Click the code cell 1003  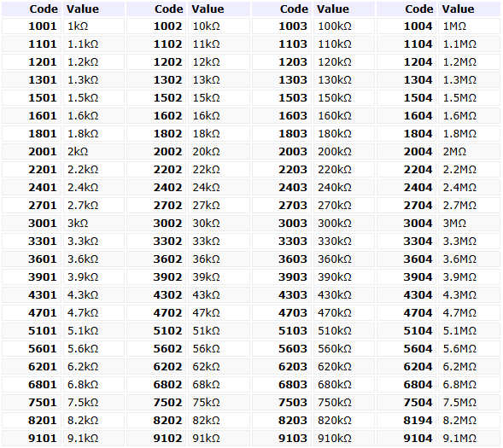coord(281,26)
